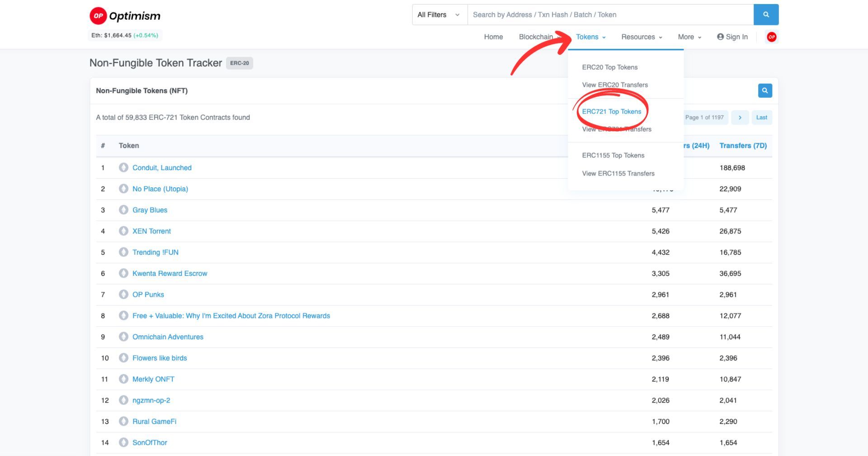Screen dimensions: 868x456
Task: Click the Page 1 of 1197 indicator
Action: tap(704, 118)
